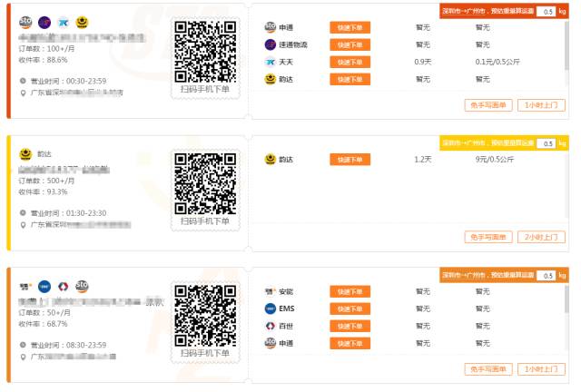Click 快速下单 button for 申通 in third card

(x=350, y=344)
